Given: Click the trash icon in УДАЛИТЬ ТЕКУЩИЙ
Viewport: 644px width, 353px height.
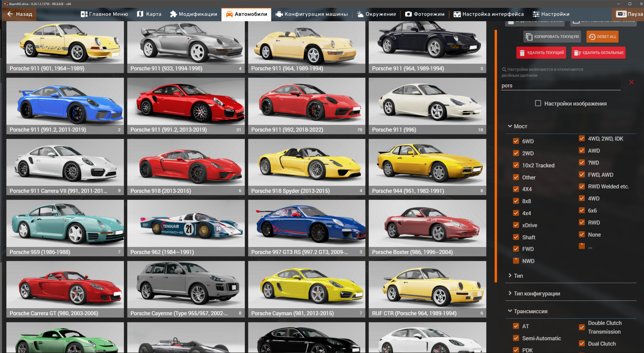Looking at the screenshot, I should 522,53.
